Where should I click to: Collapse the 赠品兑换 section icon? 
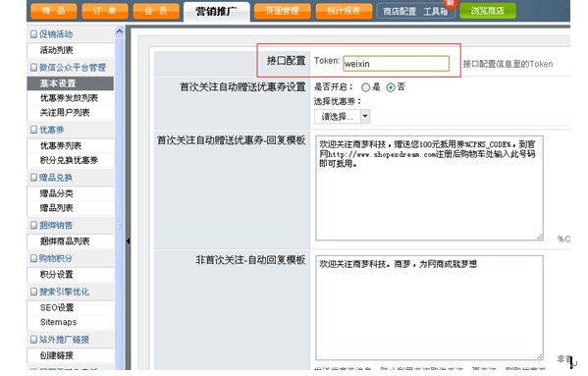[x=33, y=178]
